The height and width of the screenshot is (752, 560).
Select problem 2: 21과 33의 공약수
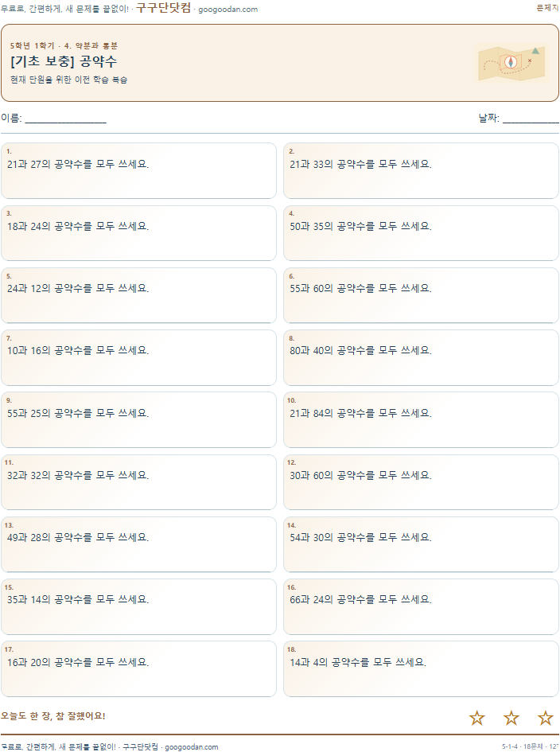421,170
